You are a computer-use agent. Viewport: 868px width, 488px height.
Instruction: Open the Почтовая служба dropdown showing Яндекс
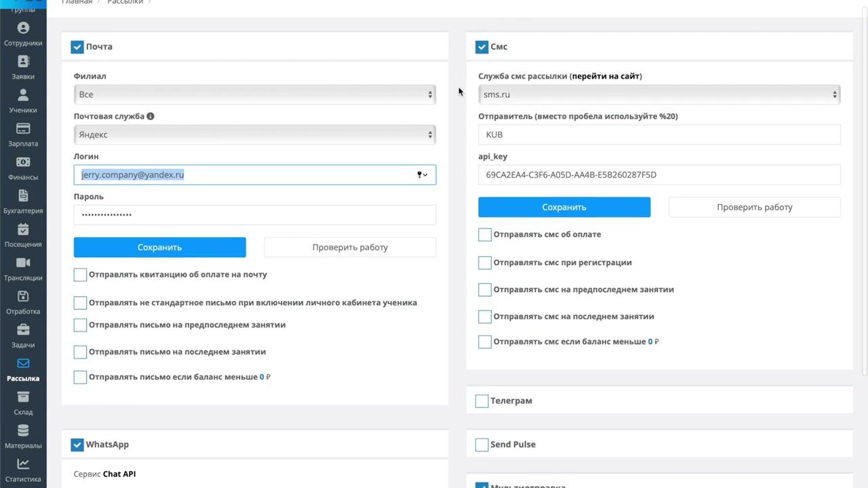click(255, 134)
